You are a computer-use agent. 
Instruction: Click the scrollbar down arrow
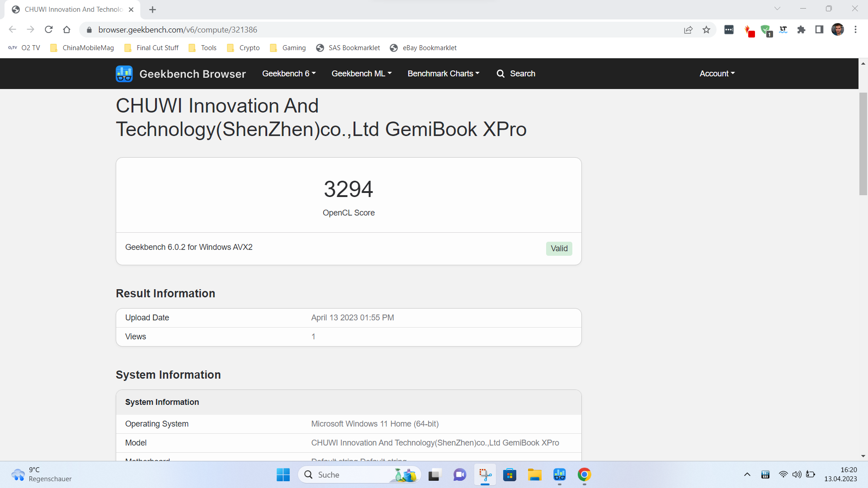863,456
